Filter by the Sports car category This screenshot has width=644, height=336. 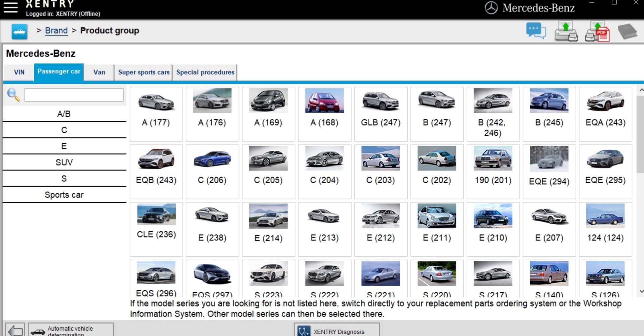click(64, 195)
